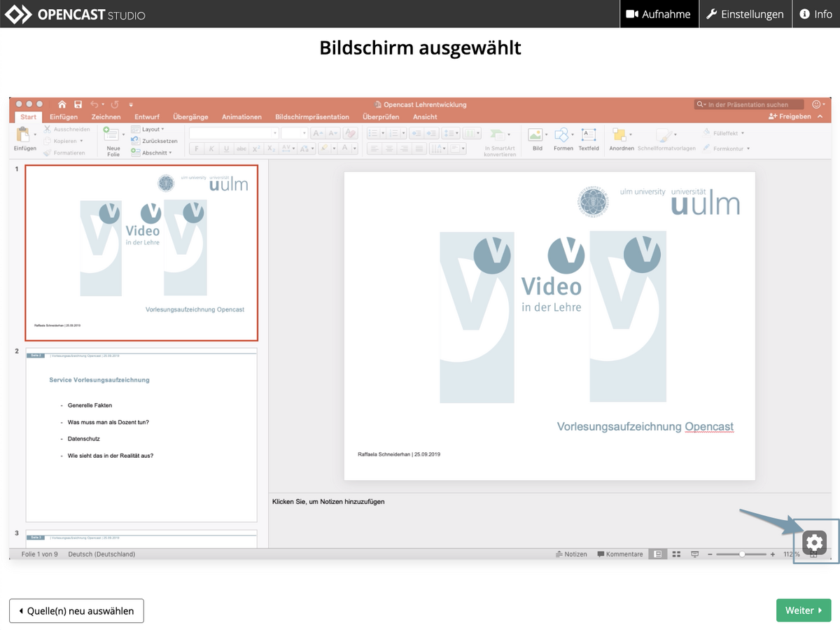The image size is (840, 630).
Task: Click the In SmartArt konvertieren icon
Action: coord(498,134)
